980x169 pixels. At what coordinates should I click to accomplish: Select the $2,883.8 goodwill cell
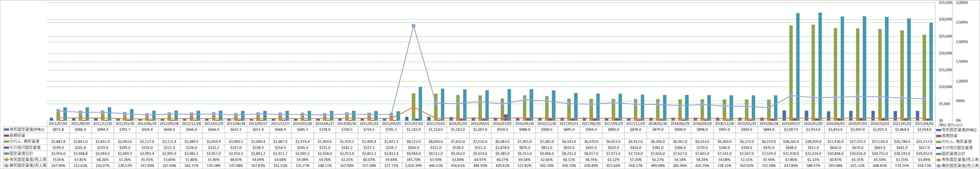click(x=58, y=142)
